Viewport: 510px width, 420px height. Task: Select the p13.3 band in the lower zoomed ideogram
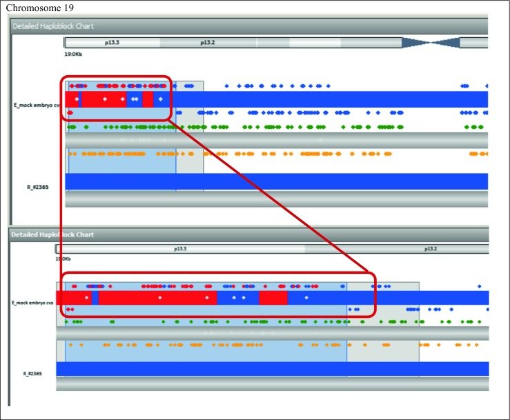pos(181,249)
